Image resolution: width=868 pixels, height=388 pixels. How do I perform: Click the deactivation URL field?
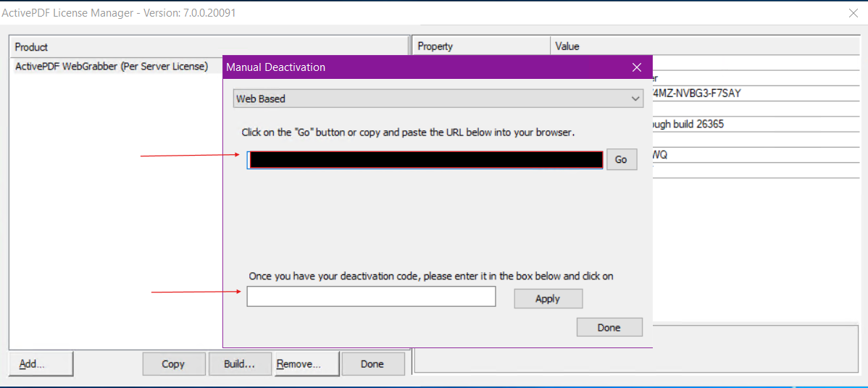point(425,159)
